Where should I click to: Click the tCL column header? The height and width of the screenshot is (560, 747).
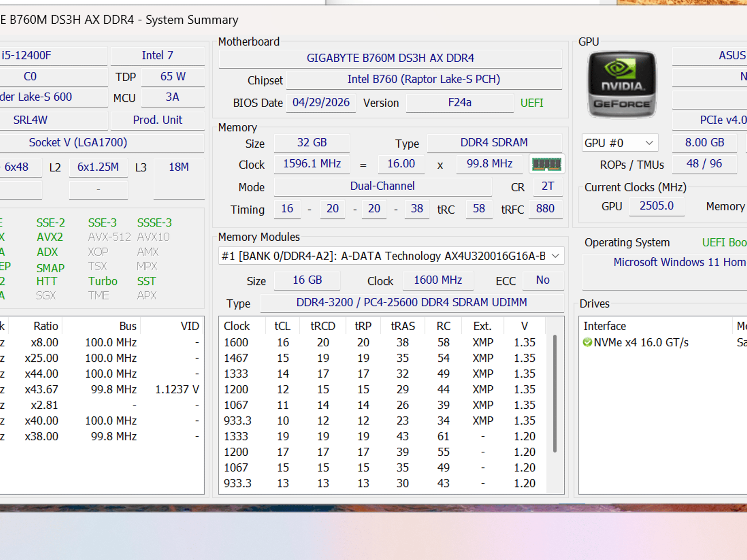tap(283, 326)
